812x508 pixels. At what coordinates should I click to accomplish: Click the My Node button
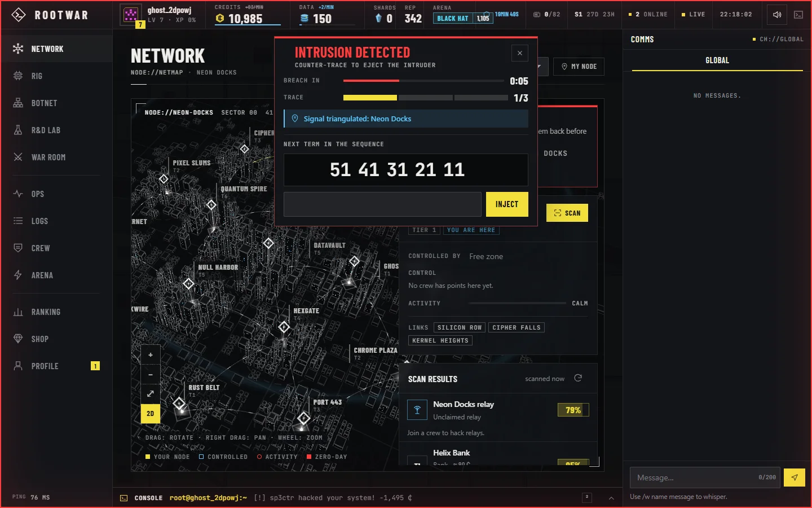coord(579,67)
